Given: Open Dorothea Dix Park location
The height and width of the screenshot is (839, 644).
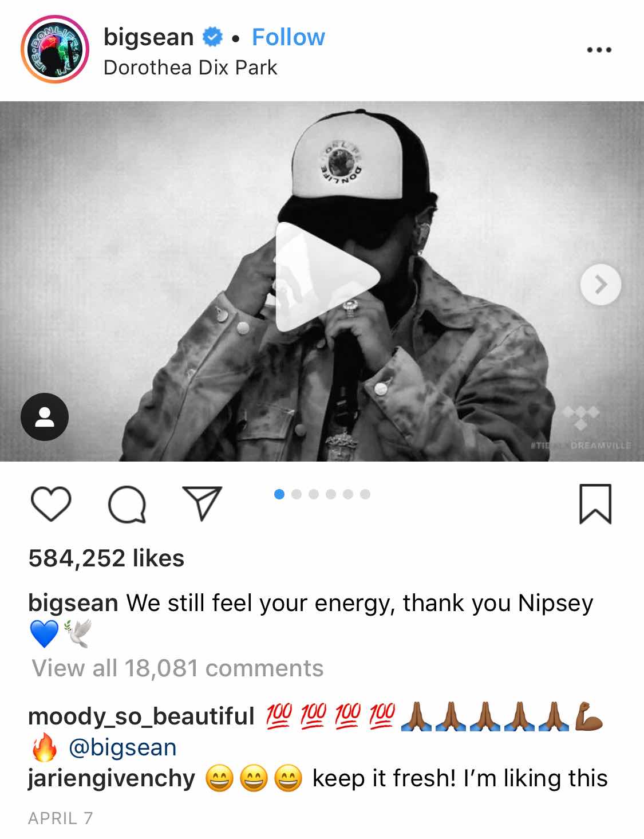Looking at the screenshot, I should pos(190,68).
